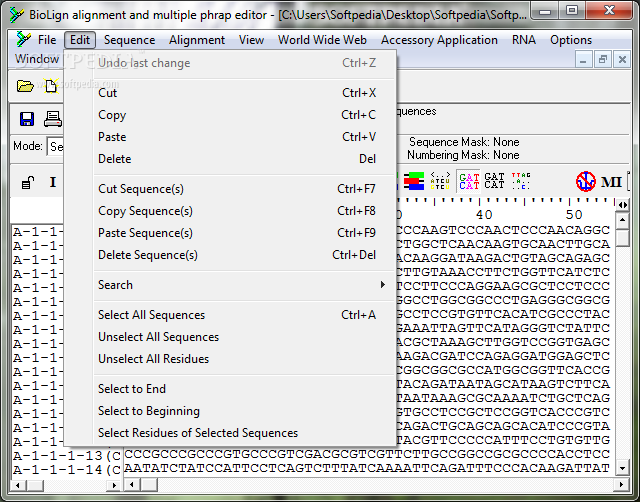The height and width of the screenshot is (502, 640).
Task: Click the crossed-out anchor icon
Action: tap(586, 181)
